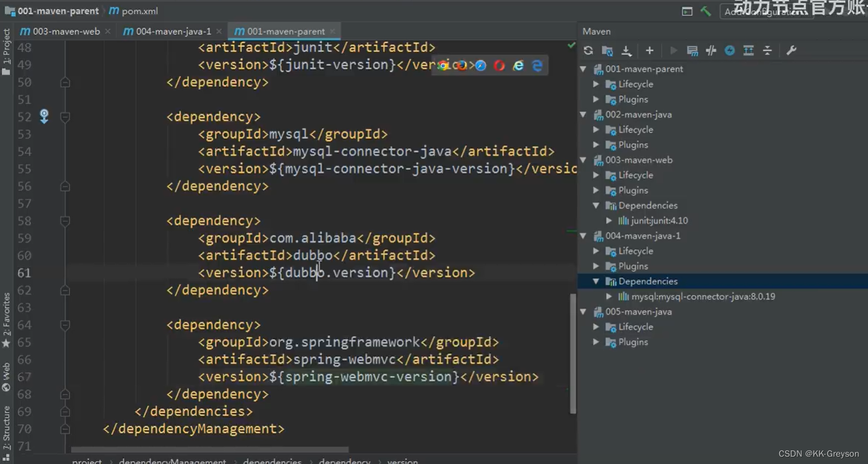Close the 001-maven-parent tab

(x=333, y=32)
